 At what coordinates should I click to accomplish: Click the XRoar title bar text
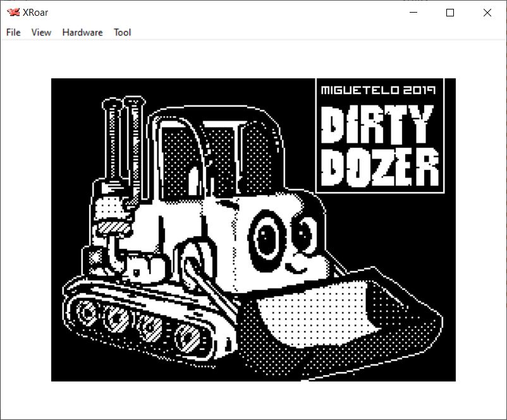[35, 13]
